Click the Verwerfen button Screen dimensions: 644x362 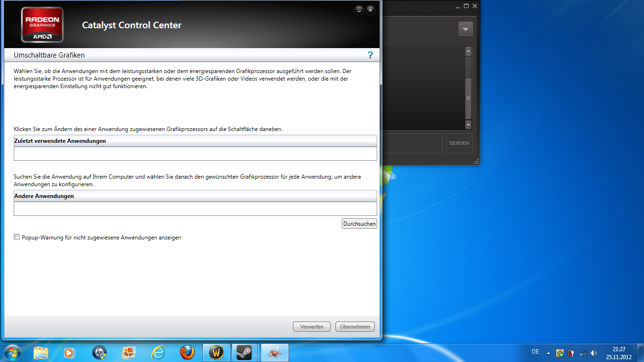(312, 327)
